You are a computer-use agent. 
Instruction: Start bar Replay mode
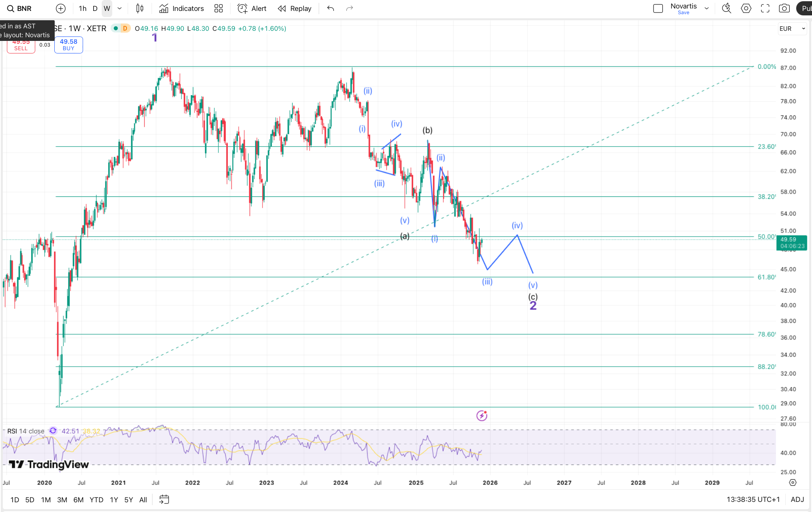pos(295,9)
